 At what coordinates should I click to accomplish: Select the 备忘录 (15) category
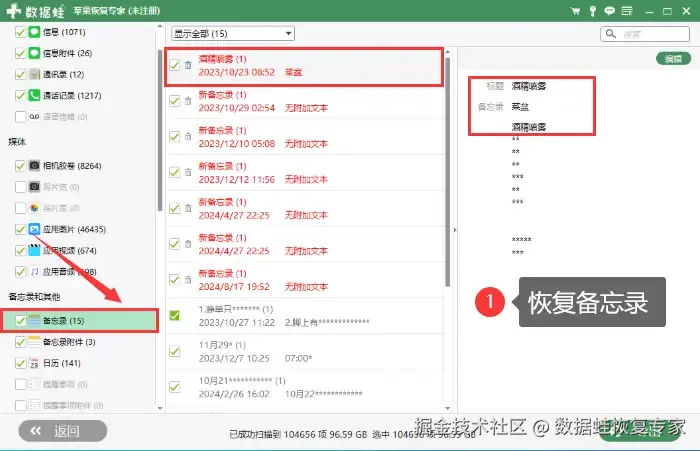coord(80,321)
